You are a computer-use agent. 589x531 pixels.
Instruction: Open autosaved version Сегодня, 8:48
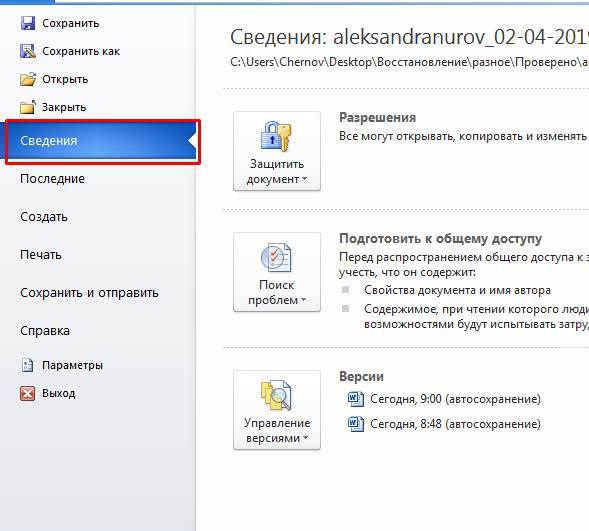coord(455,424)
